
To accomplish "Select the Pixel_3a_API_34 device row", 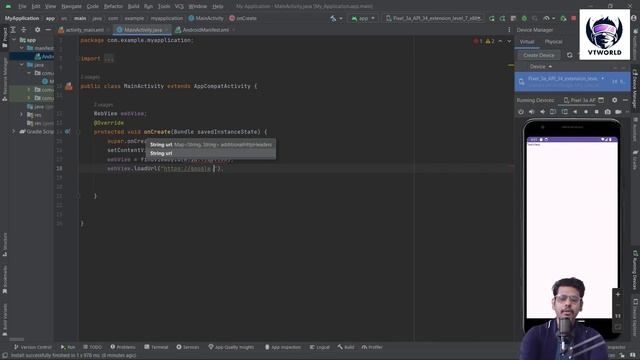I will point(572,81).
